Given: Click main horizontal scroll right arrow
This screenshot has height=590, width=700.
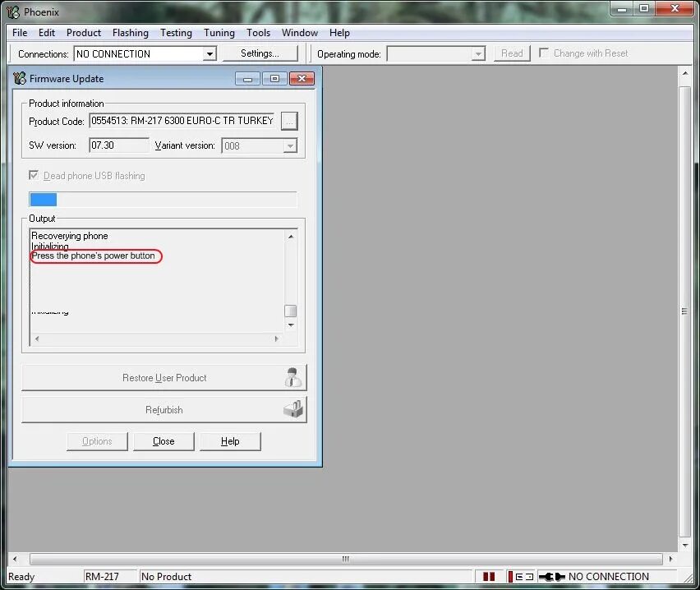Looking at the screenshot, I should (670, 559).
